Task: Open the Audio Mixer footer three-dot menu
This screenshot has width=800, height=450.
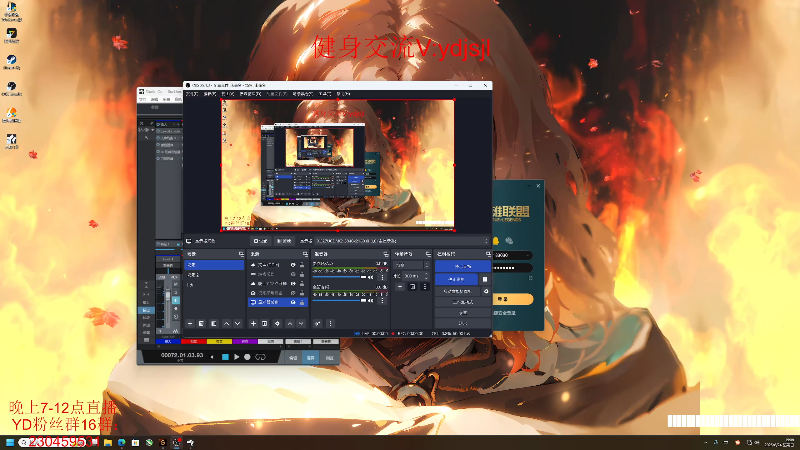Action: tap(330, 323)
